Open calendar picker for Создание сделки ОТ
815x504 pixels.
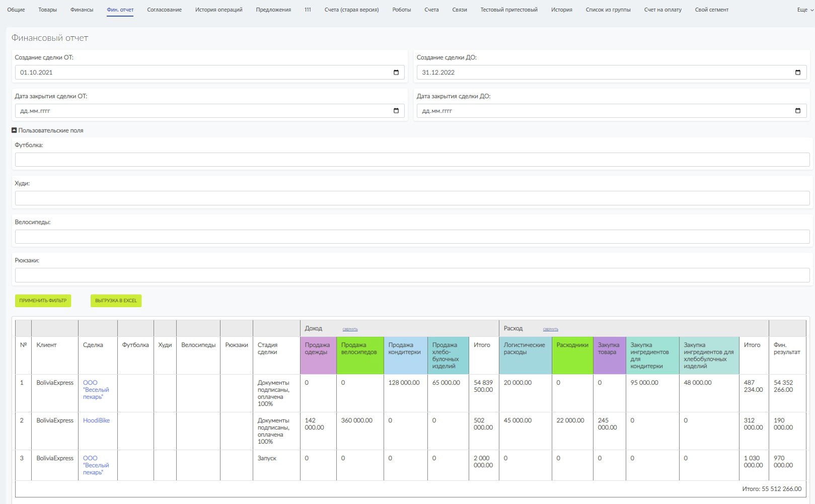(396, 73)
